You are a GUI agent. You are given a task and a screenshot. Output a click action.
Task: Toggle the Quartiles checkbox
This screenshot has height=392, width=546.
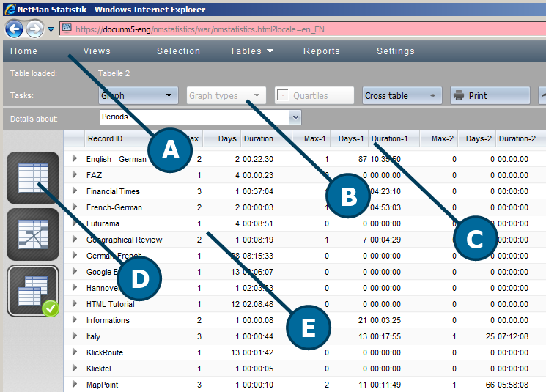282,95
